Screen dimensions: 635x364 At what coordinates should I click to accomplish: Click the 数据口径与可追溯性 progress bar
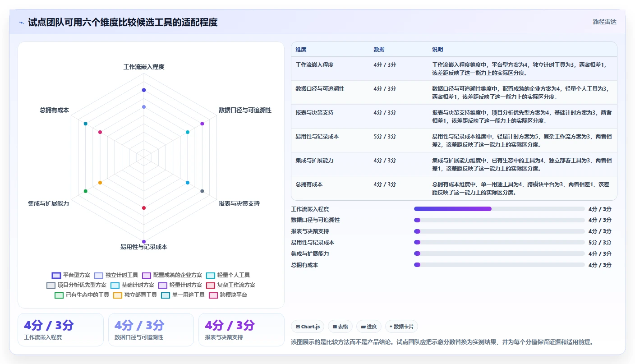coord(499,220)
